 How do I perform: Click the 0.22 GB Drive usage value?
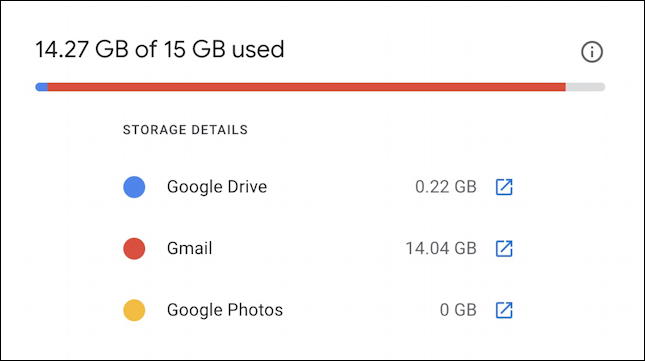tap(446, 187)
